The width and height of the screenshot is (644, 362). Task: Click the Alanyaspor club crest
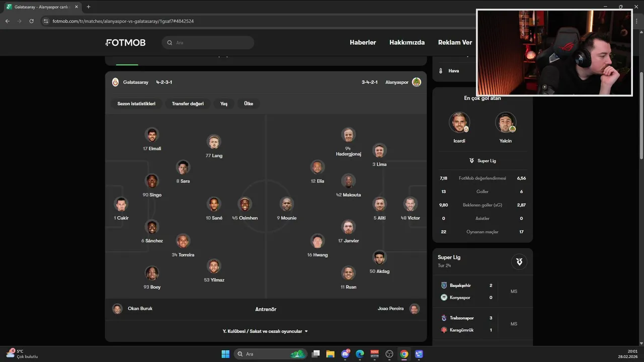pyautogui.click(x=416, y=82)
